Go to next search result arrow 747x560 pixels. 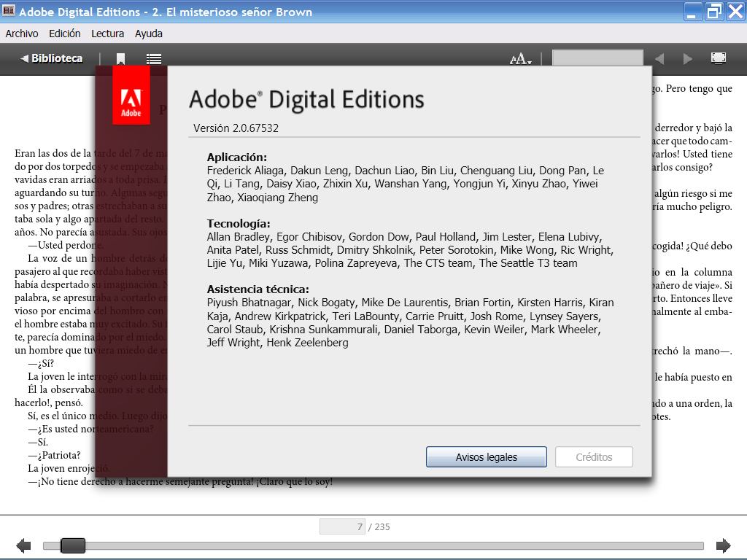(x=687, y=58)
